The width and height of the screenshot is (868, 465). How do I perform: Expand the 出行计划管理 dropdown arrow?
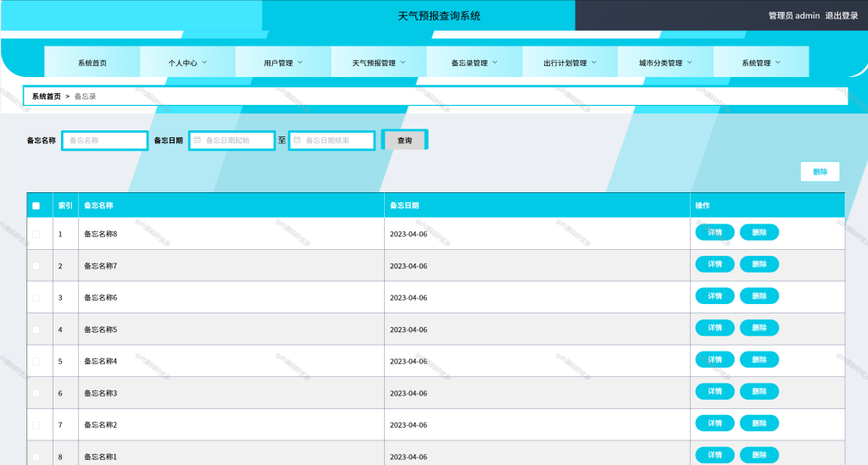click(594, 63)
